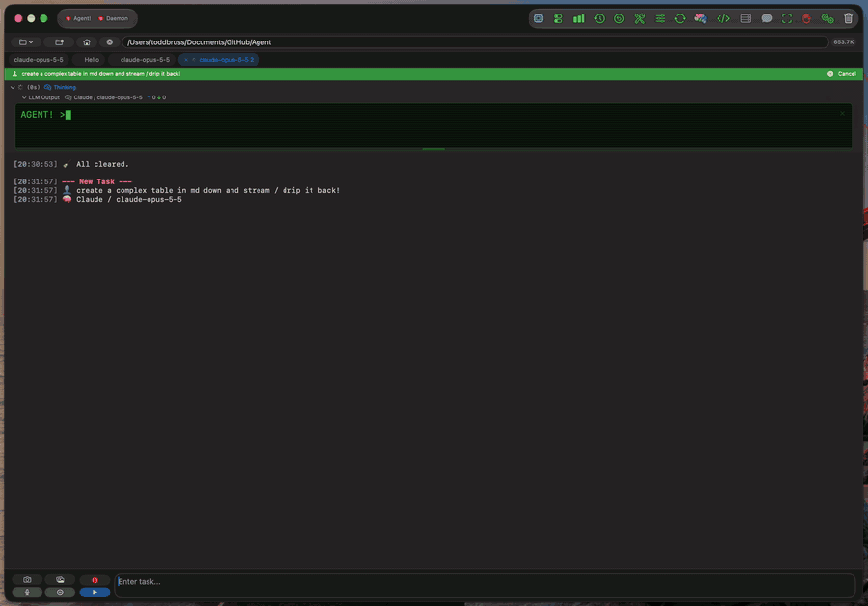Click the blue square chip icon in toolbar
The image size is (868, 606).
tap(538, 19)
